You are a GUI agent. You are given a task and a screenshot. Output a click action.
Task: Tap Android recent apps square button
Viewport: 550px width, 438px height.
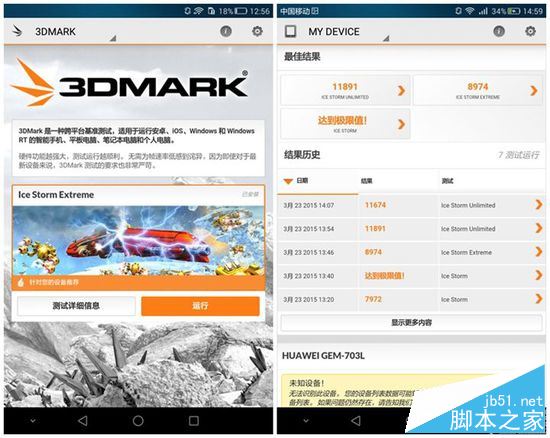(x=194, y=420)
